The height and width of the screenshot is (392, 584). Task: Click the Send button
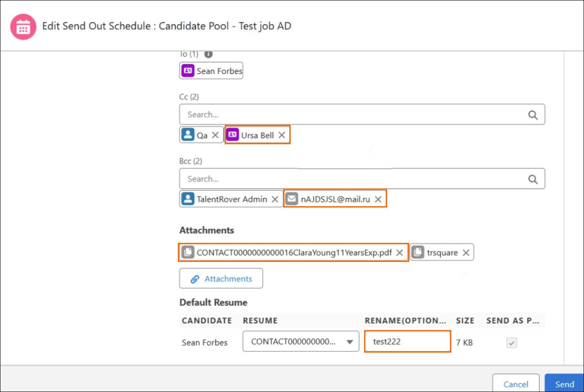tap(565, 384)
